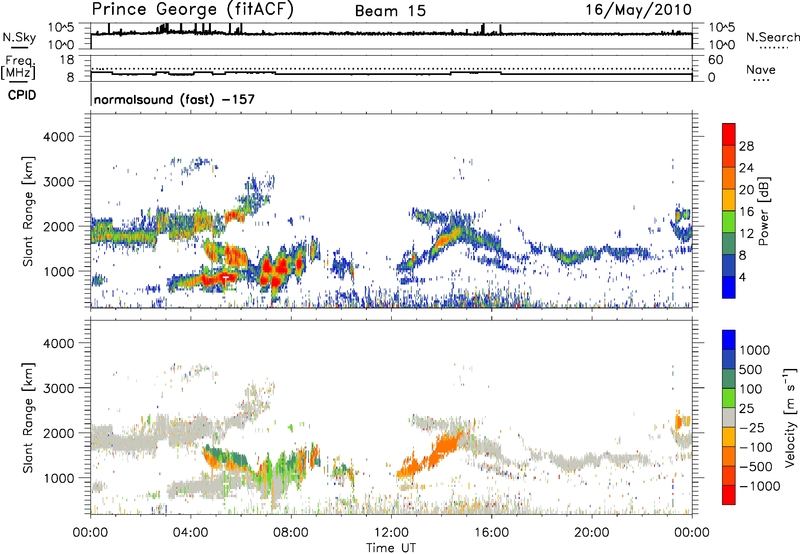Select the 'CPID' row label

point(22,95)
